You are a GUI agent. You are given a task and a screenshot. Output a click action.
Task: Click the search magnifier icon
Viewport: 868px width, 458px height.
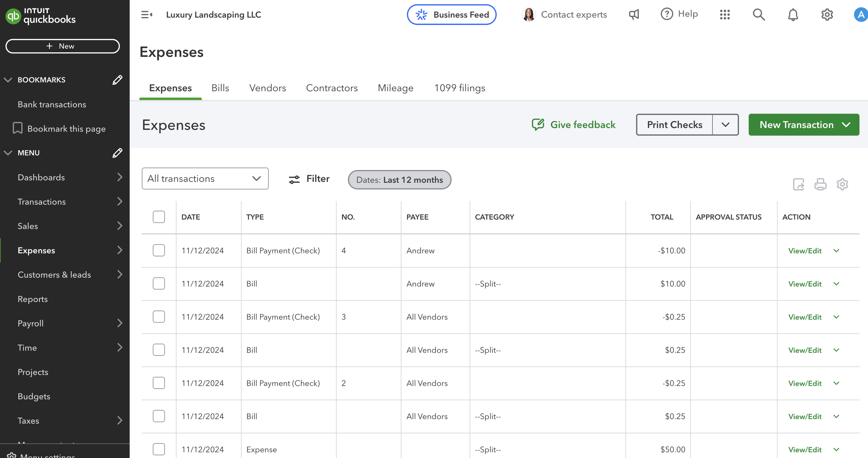[x=759, y=15]
